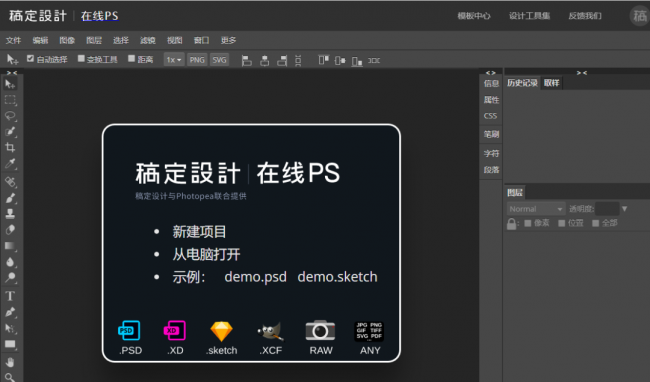
Task: Toggle the 像素 lock checkbox
Action: point(528,223)
